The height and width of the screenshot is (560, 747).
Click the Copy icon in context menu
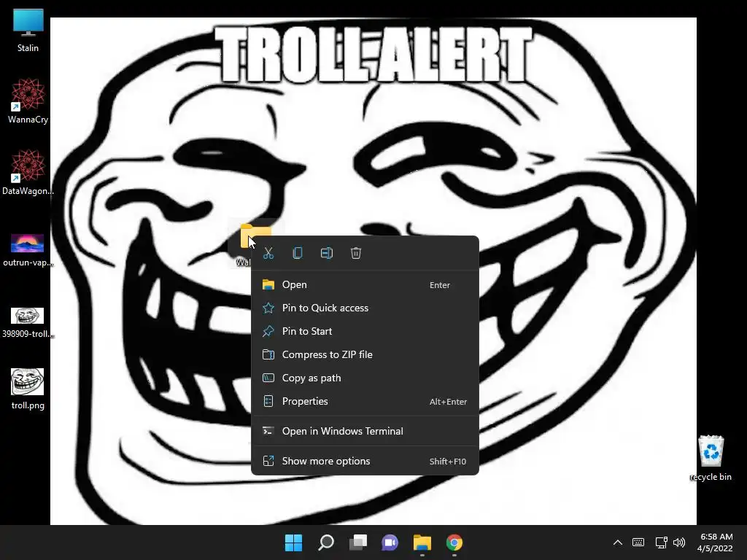298,253
